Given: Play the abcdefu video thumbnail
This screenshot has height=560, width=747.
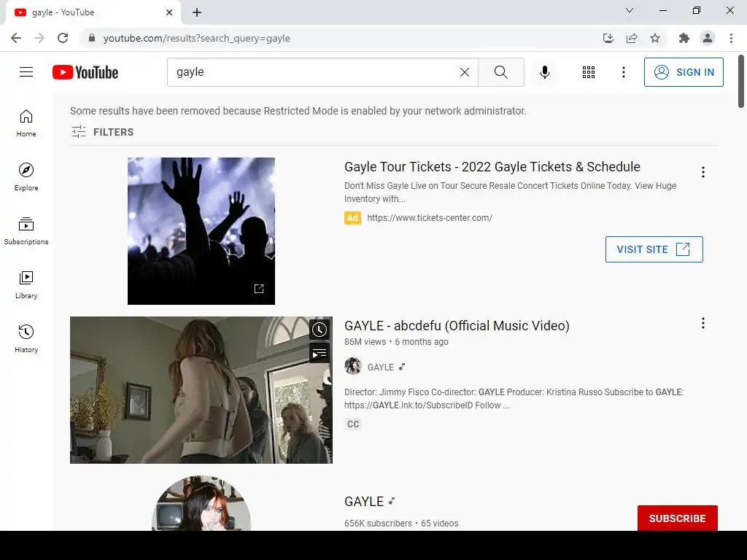Looking at the screenshot, I should point(201,390).
